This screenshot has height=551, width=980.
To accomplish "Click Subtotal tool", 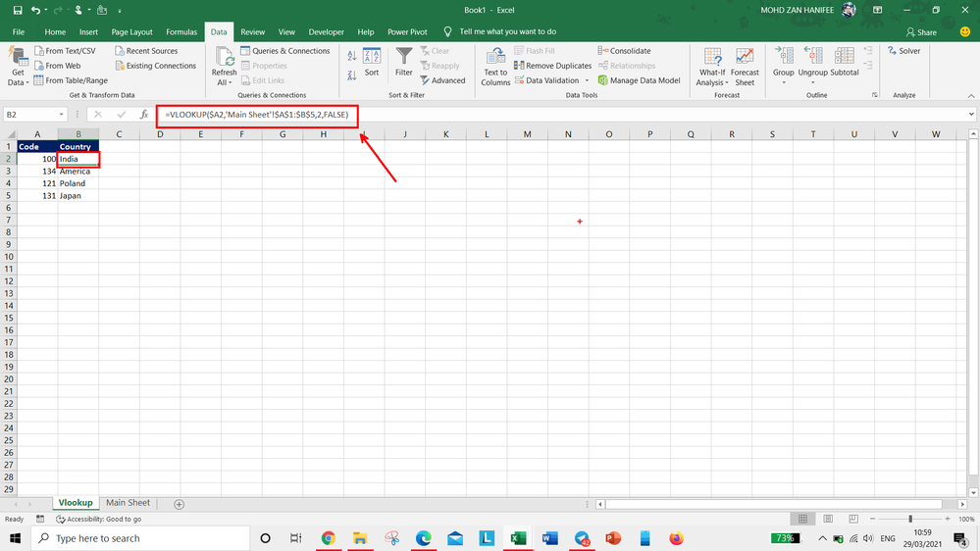I will (x=845, y=62).
